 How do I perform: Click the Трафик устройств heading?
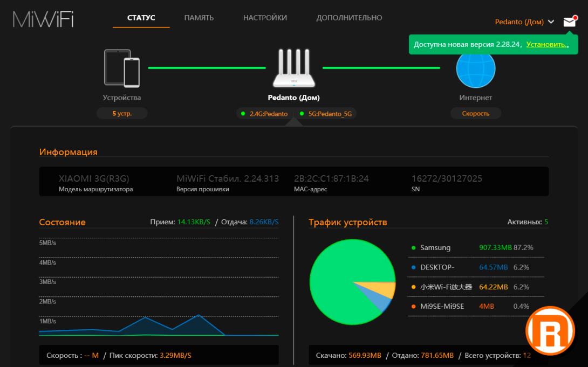click(347, 223)
